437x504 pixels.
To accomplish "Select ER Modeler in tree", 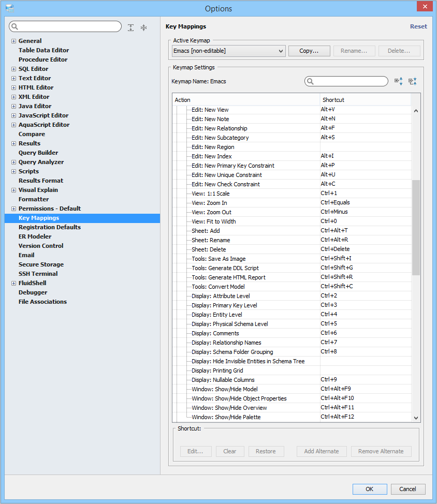I will coord(35,237).
